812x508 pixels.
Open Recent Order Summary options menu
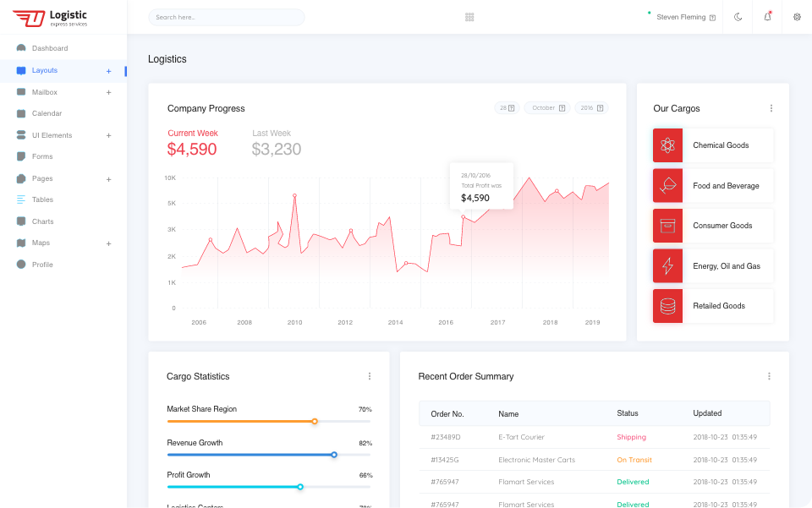768,376
